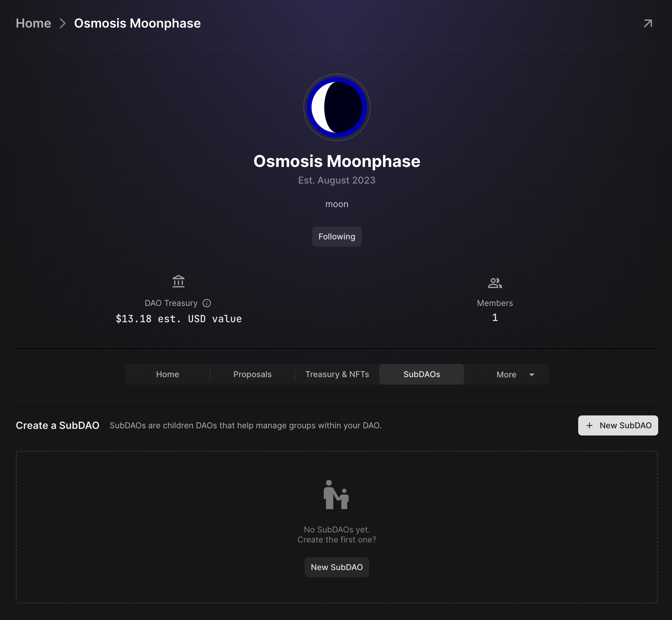Click the parent-and-child SubDAO icon
Screen dimensions: 672x620
coord(336,494)
